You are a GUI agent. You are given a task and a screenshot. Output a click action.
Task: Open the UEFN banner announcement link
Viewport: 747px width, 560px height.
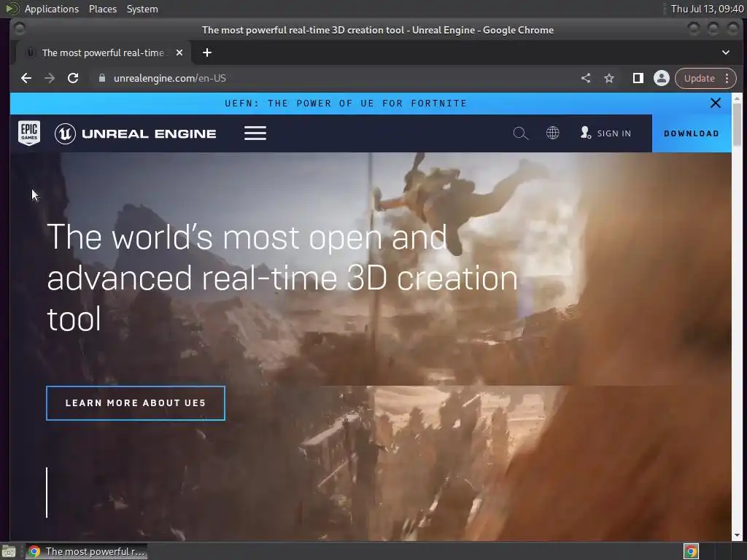pyautogui.click(x=345, y=104)
